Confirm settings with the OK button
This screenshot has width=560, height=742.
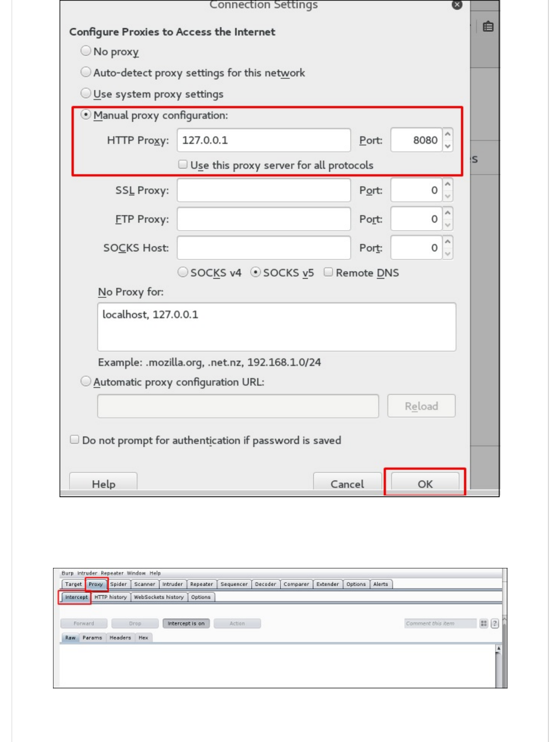tap(425, 482)
